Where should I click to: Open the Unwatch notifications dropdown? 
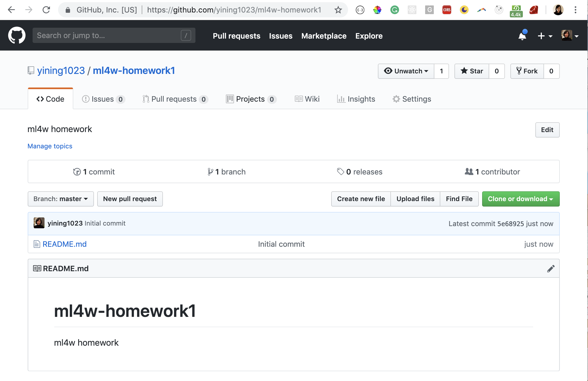(x=406, y=71)
